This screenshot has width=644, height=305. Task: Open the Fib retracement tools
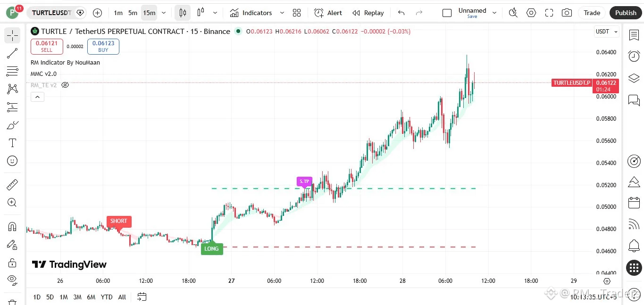(x=12, y=71)
